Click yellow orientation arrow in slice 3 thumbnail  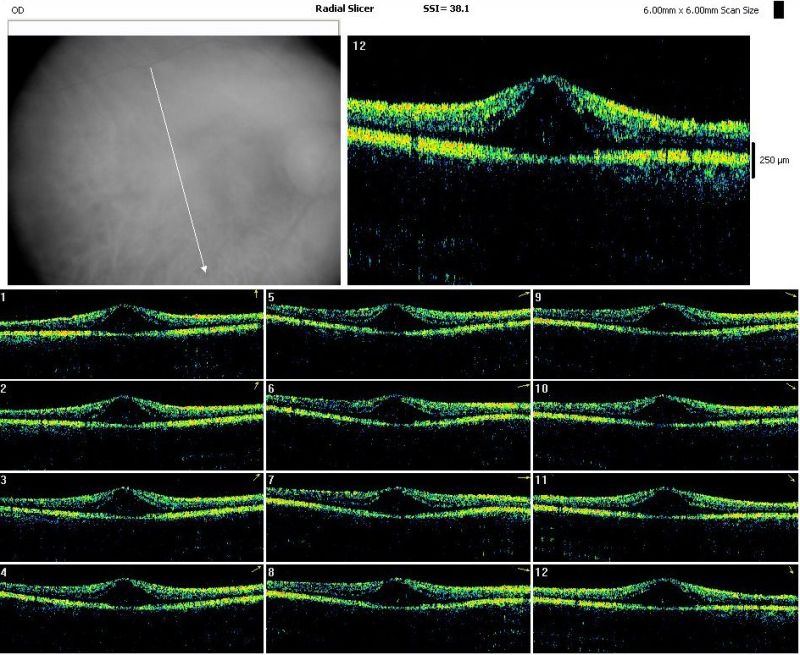[x=256, y=478]
